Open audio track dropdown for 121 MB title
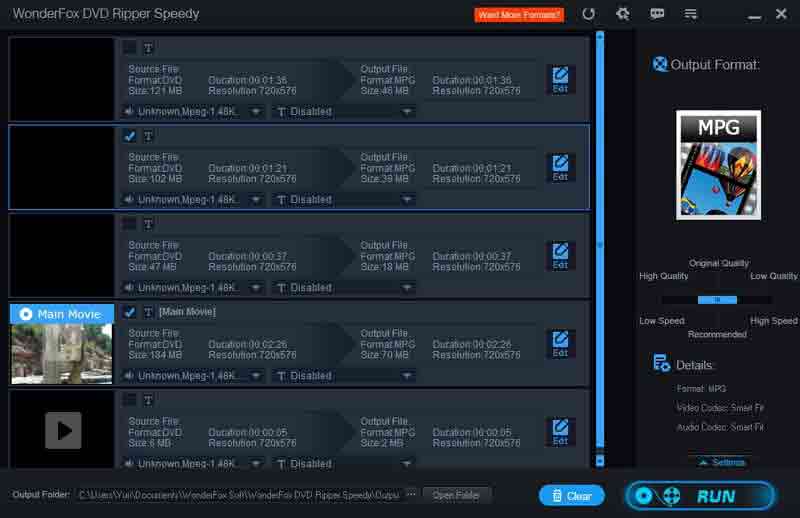 pyautogui.click(x=193, y=112)
